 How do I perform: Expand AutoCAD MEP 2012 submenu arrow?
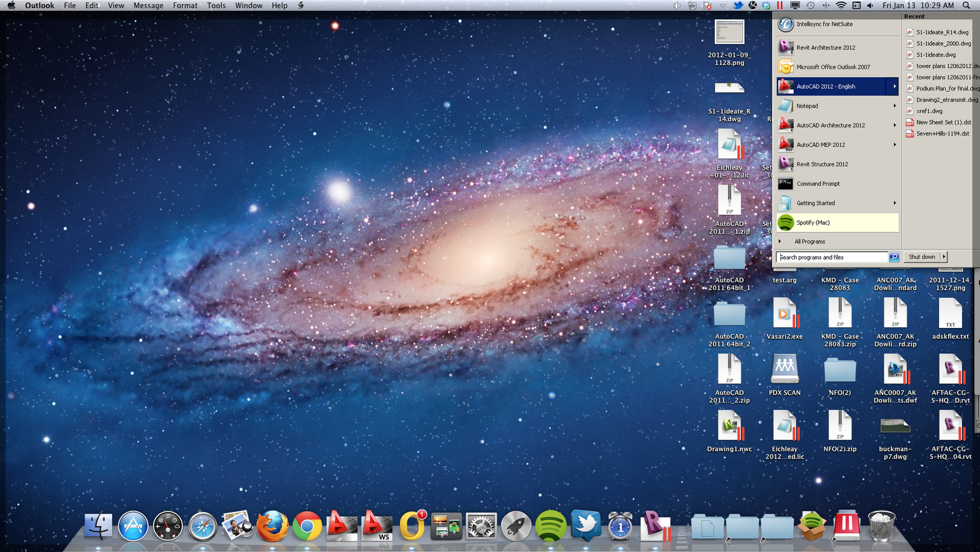894,145
